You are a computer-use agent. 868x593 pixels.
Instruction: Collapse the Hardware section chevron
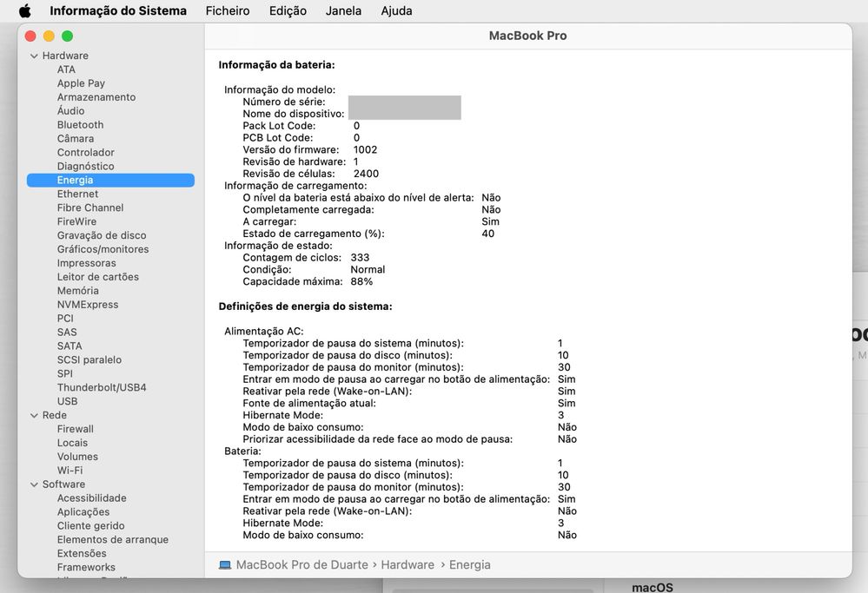(x=35, y=56)
